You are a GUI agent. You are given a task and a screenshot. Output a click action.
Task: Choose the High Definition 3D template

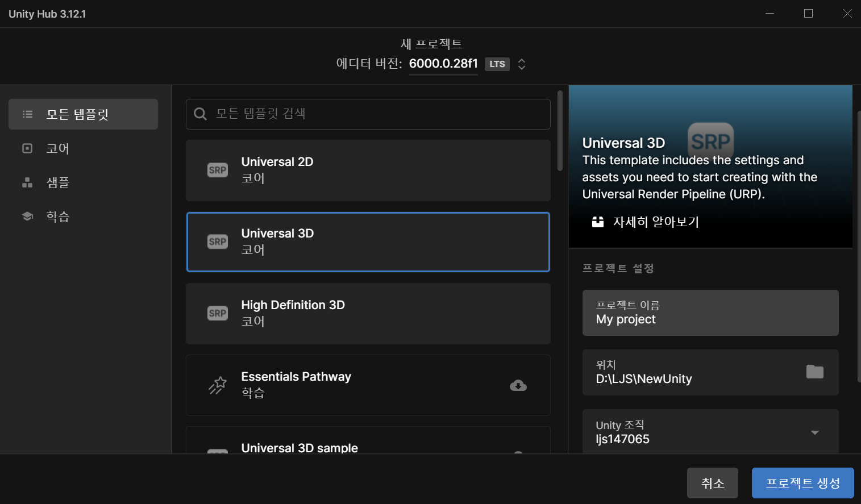(x=368, y=314)
